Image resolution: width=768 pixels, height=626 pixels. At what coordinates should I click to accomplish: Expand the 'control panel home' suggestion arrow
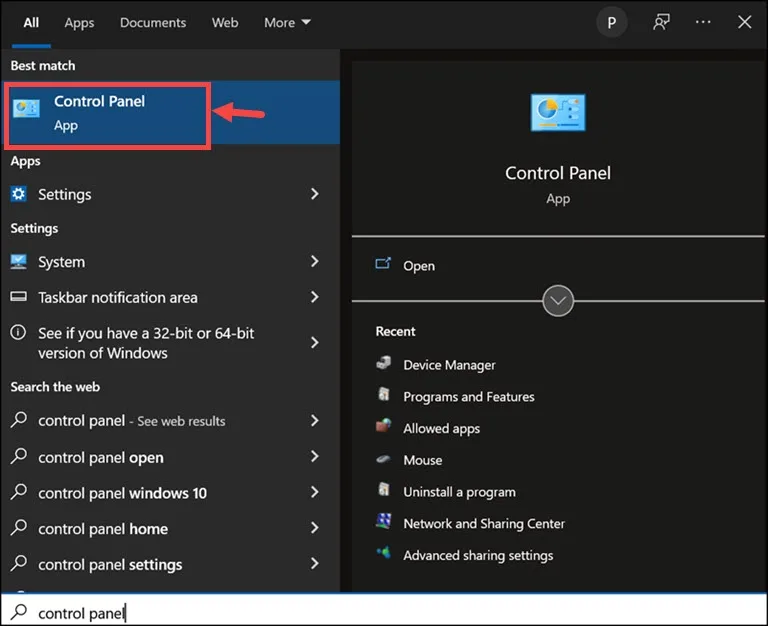[315, 528]
